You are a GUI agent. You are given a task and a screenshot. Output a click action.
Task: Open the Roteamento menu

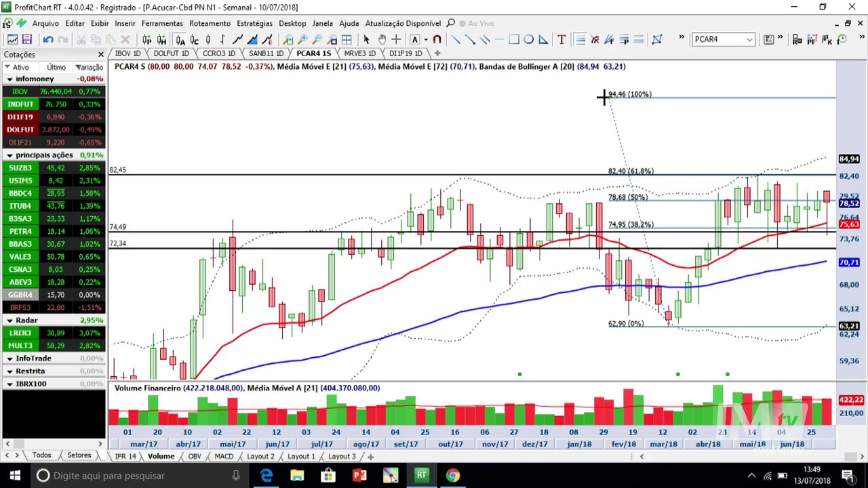point(210,23)
